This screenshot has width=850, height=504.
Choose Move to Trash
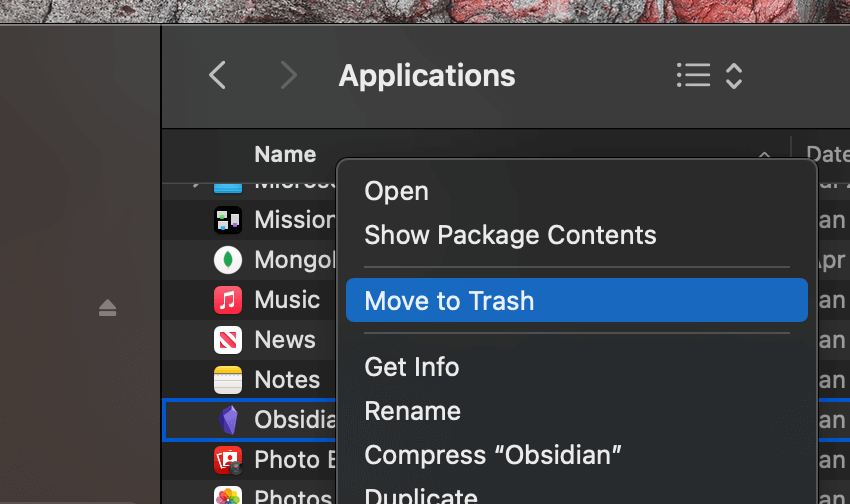click(x=449, y=301)
